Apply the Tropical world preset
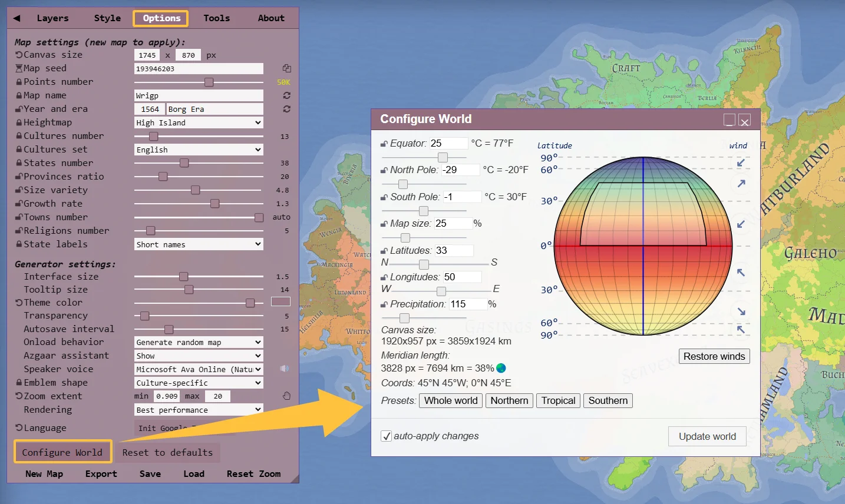This screenshot has width=845, height=504. (x=557, y=400)
